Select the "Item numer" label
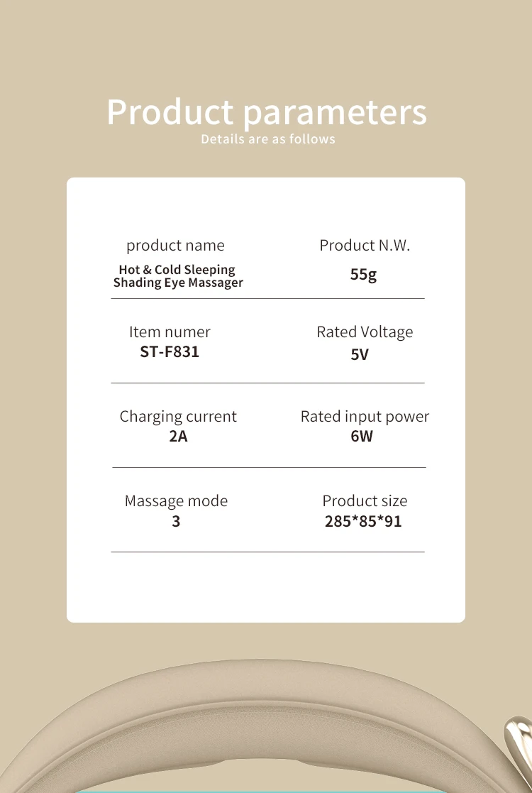 pyautogui.click(x=170, y=332)
